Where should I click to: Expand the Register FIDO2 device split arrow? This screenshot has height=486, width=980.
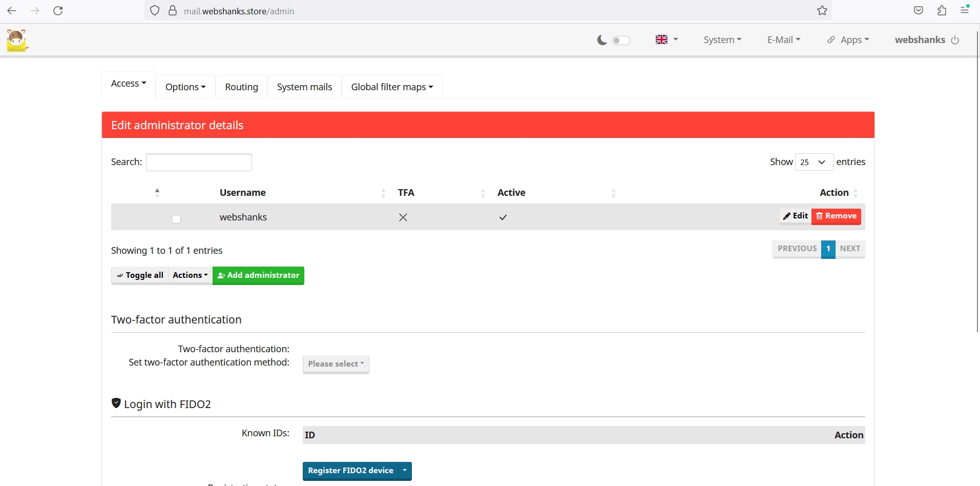(405, 471)
